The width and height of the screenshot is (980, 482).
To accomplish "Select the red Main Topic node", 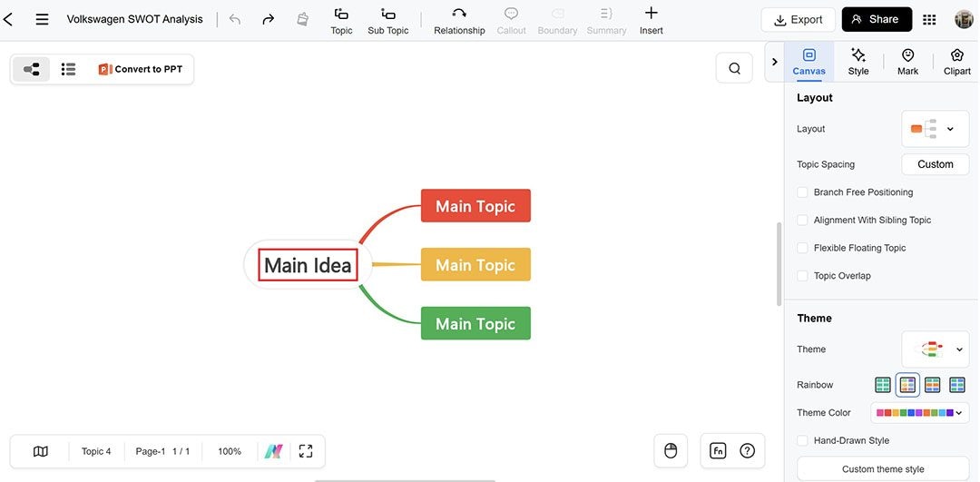I will (x=475, y=206).
